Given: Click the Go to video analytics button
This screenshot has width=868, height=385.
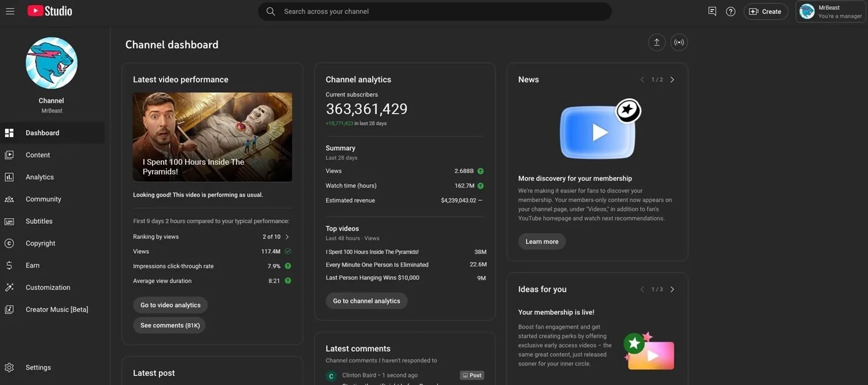Looking at the screenshot, I should (170, 305).
